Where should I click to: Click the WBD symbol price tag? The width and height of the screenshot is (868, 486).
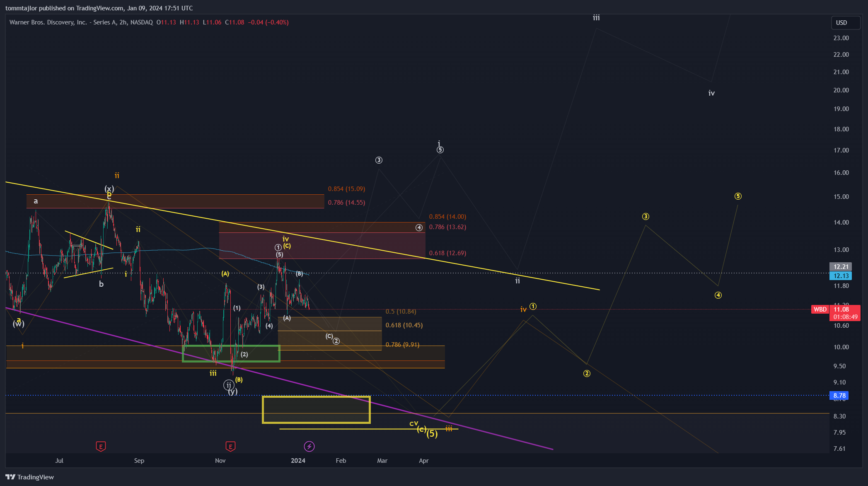tap(820, 309)
